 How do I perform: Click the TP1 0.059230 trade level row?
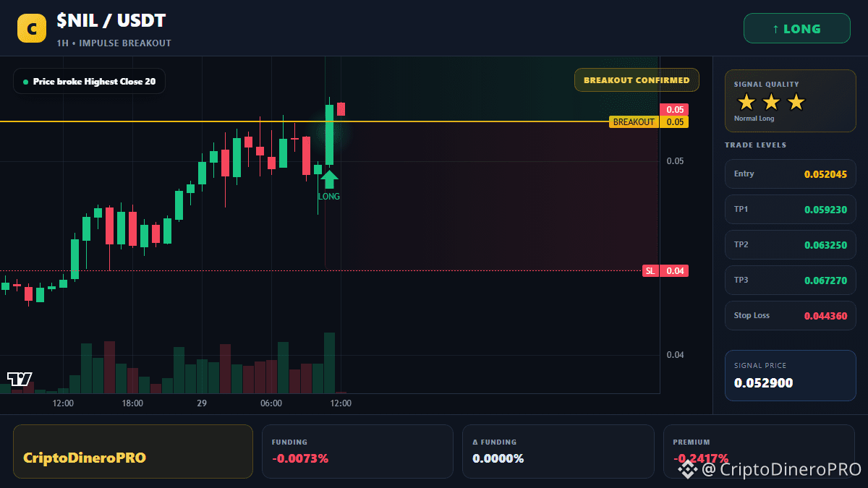[x=790, y=210]
